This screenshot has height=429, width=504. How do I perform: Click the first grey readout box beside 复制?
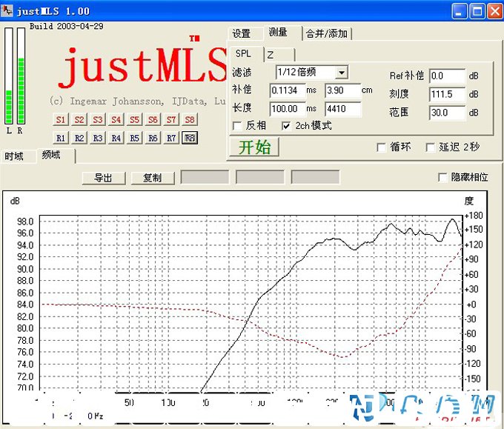(205, 177)
